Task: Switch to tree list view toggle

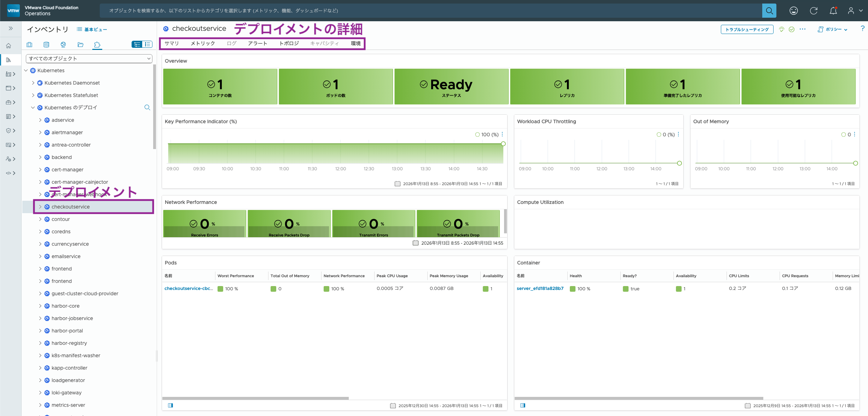Action: 137,44
